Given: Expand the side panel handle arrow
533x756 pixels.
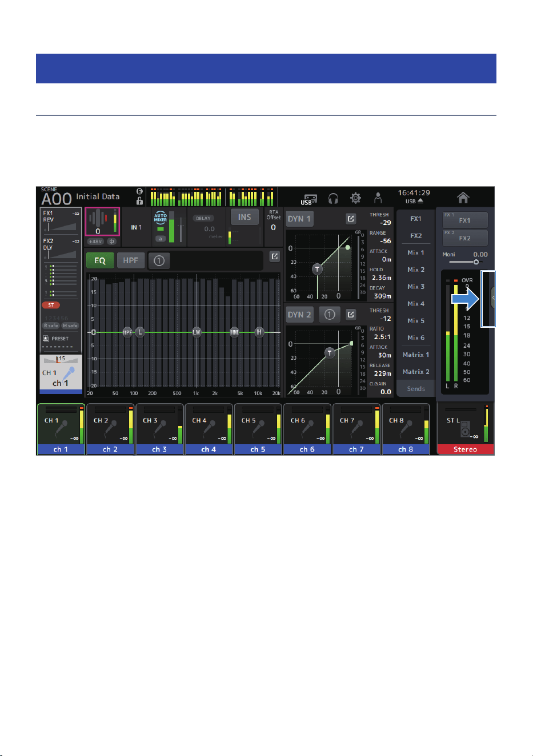Looking at the screenshot, I should click(494, 297).
